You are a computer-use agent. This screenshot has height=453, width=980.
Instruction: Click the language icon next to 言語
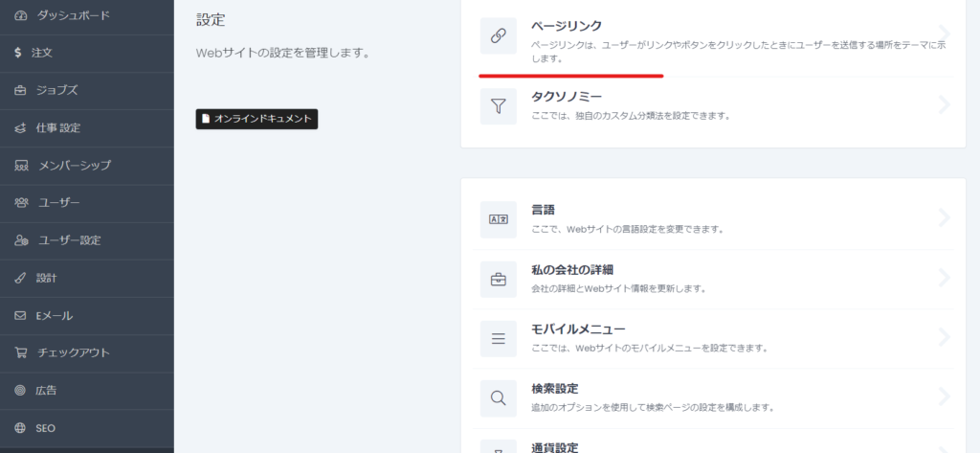pos(498,219)
